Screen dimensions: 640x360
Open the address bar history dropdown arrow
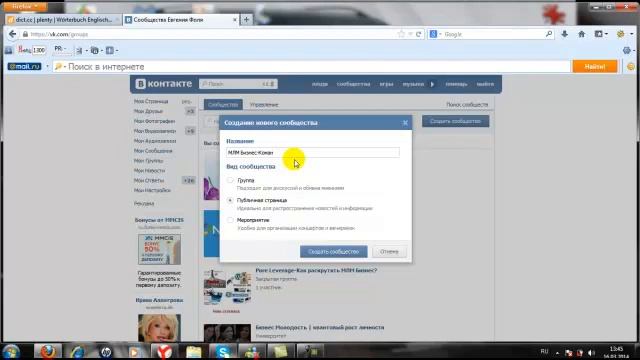pos(410,34)
